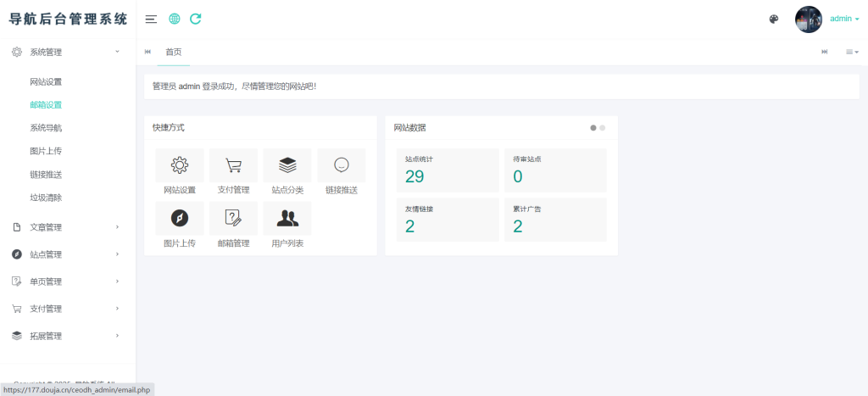Switch to the second 网站数据 carousel dot

click(603, 128)
